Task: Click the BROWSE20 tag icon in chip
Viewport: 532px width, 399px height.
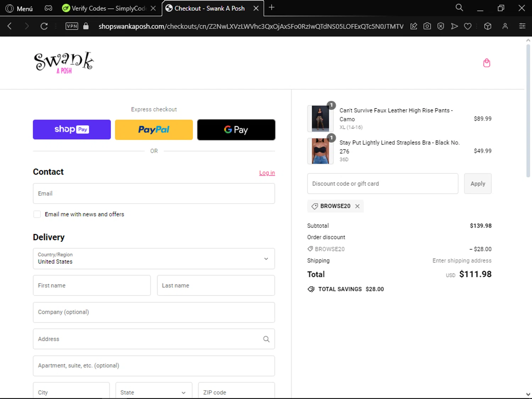Action: pyautogui.click(x=315, y=206)
